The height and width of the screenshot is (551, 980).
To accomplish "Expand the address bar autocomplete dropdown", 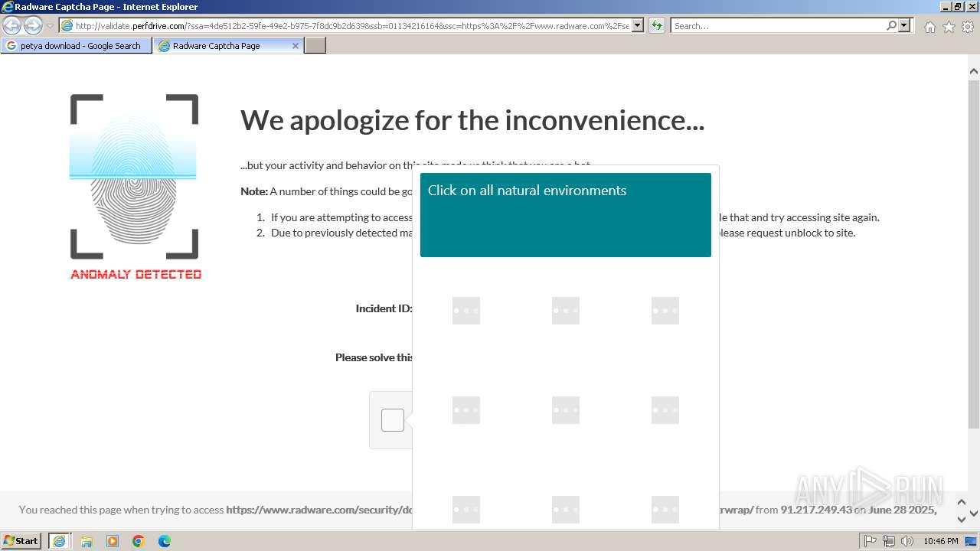I will (x=637, y=25).
